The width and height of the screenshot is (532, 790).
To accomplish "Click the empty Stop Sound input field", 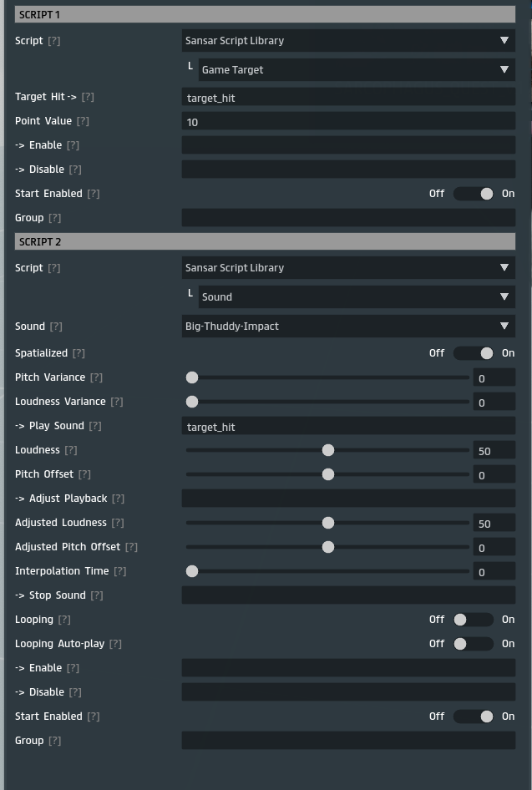I will click(348, 595).
